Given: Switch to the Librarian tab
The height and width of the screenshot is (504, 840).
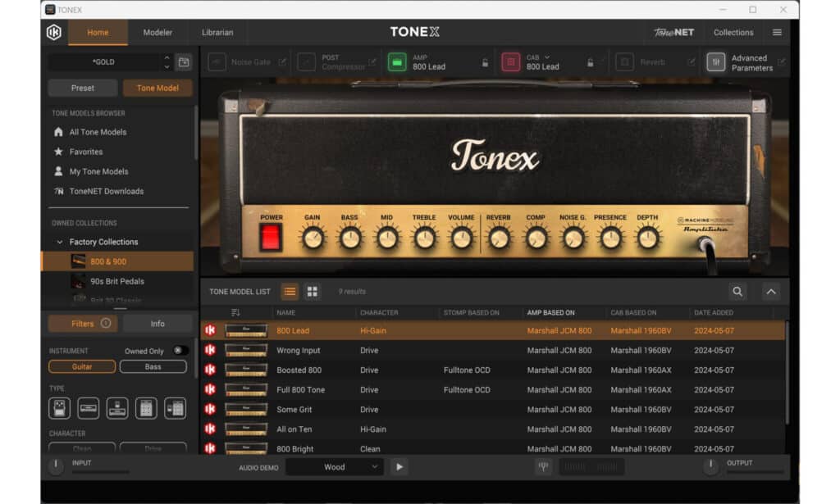Looking at the screenshot, I should tap(217, 33).
